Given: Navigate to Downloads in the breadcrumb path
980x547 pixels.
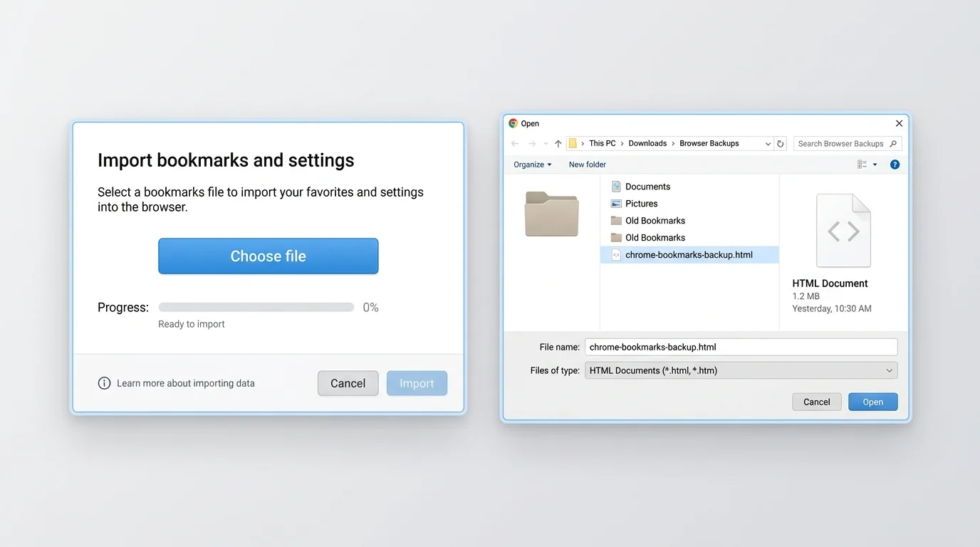Looking at the screenshot, I should (647, 143).
